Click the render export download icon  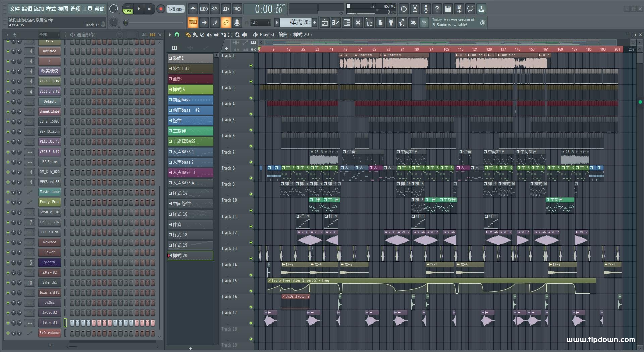pyautogui.click(x=481, y=9)
